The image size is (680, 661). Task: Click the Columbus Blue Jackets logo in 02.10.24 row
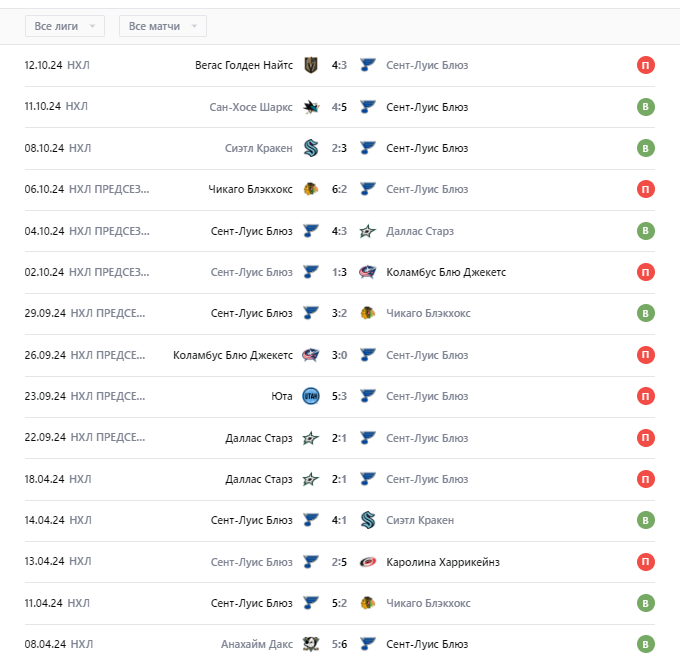(x=367, y=272)
